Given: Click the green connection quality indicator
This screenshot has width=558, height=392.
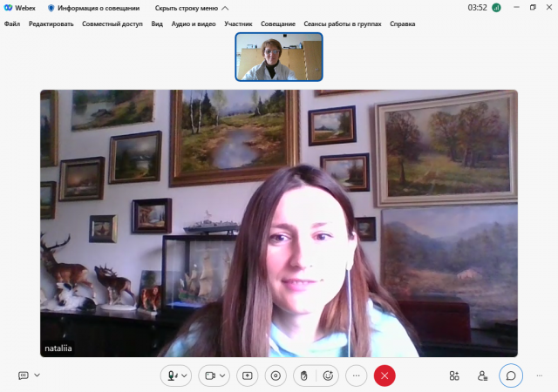Looking at the screenshot, I should point(496,8).
